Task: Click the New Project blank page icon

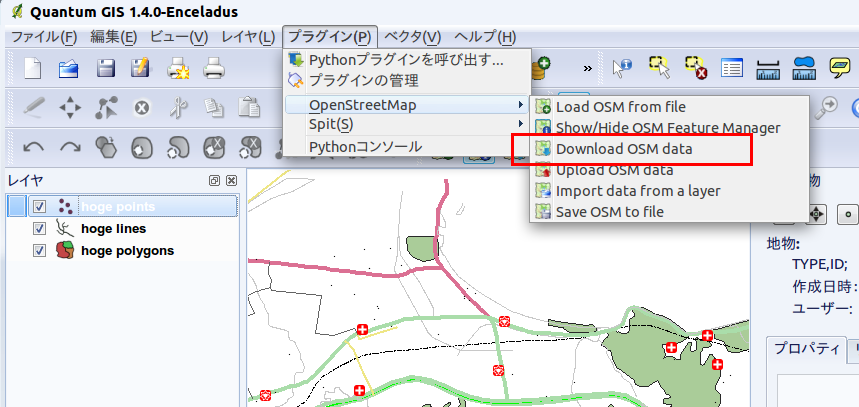Action: (33, 68)
